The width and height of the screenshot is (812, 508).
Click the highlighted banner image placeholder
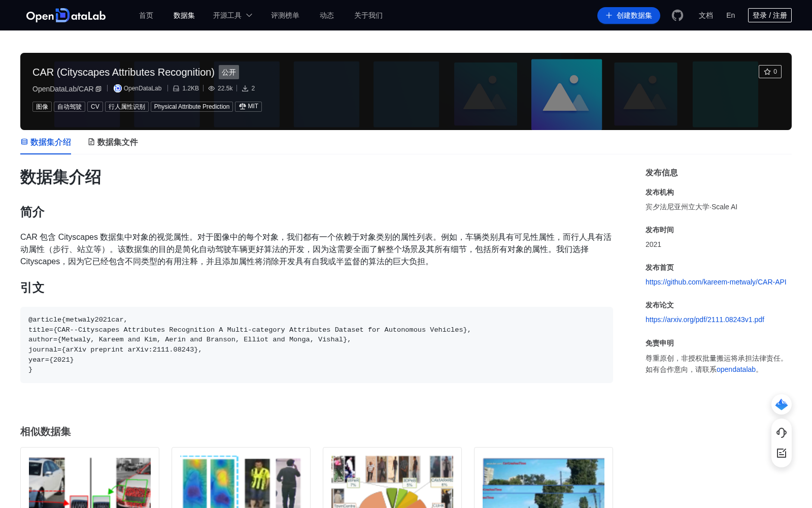[566, 94]
